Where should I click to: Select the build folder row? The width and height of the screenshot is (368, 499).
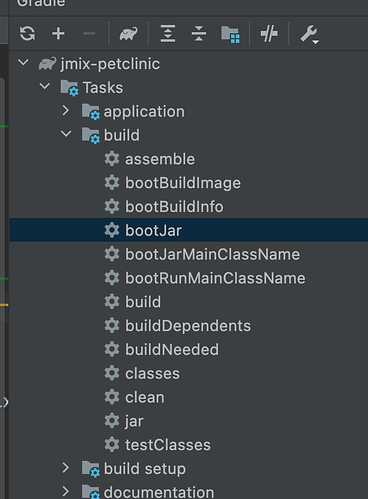189,135
